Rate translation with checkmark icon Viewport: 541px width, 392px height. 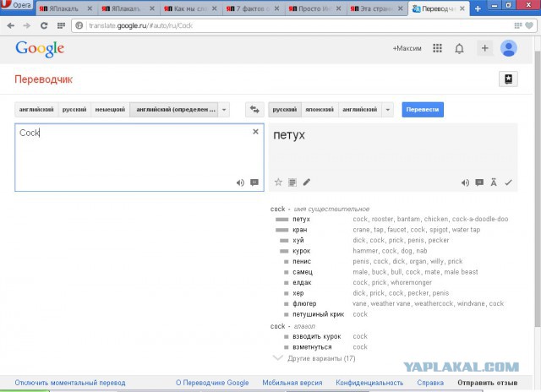pyautogui.click(x=508, y=182)
